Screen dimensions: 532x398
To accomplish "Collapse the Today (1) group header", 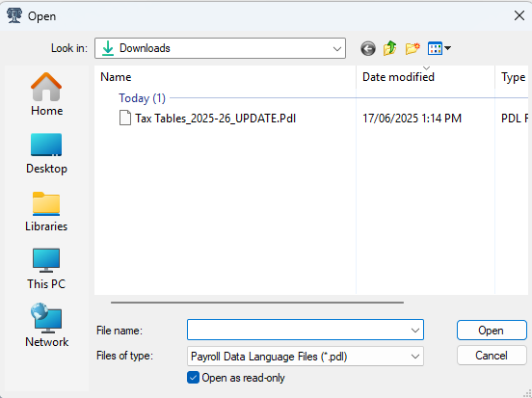I will click(142, 98).
